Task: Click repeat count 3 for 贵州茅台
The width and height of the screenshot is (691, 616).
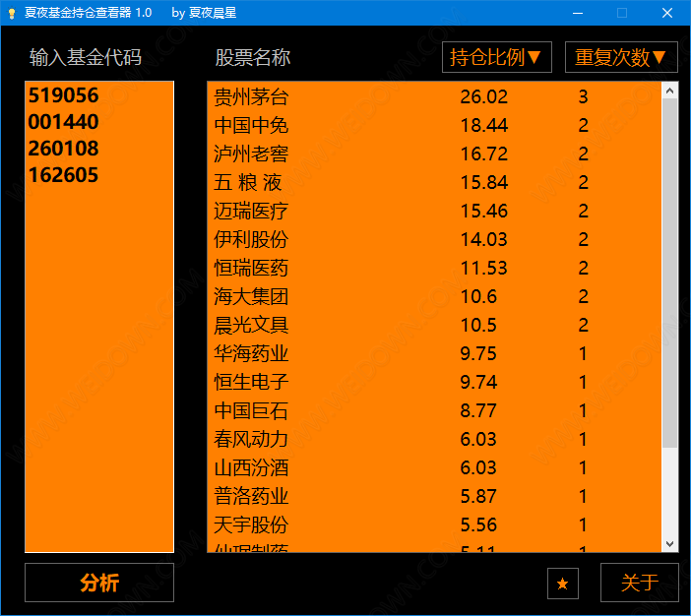Action: point(583,97)
